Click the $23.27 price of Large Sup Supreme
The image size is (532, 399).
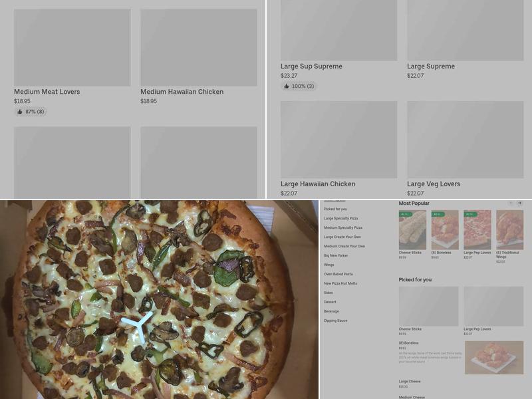tap(289, 76)
